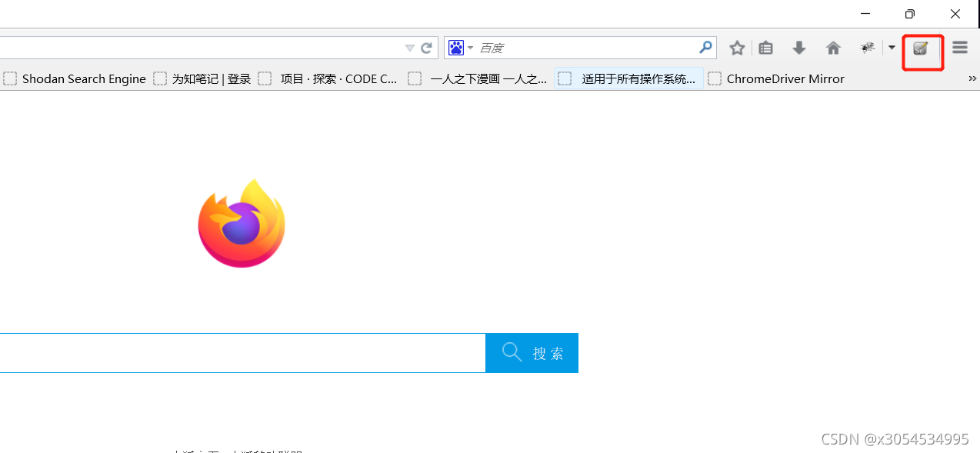Open the ChromeDriver Mirror bookmark
Viewport: 980px width, 453px height.
click(776, 78)
